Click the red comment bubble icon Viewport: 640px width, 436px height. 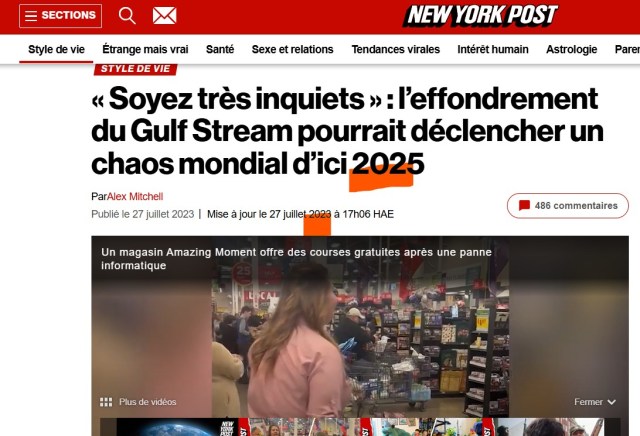[x=524, y=205]
